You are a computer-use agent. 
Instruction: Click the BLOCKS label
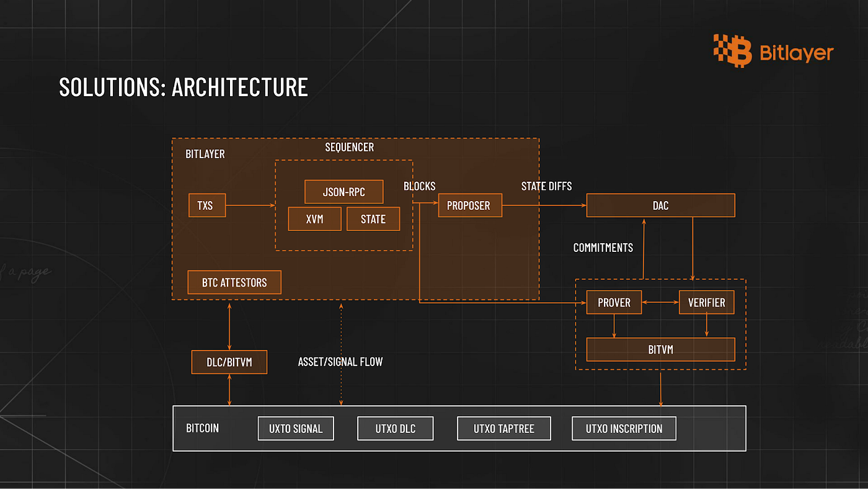pos(420,186)
